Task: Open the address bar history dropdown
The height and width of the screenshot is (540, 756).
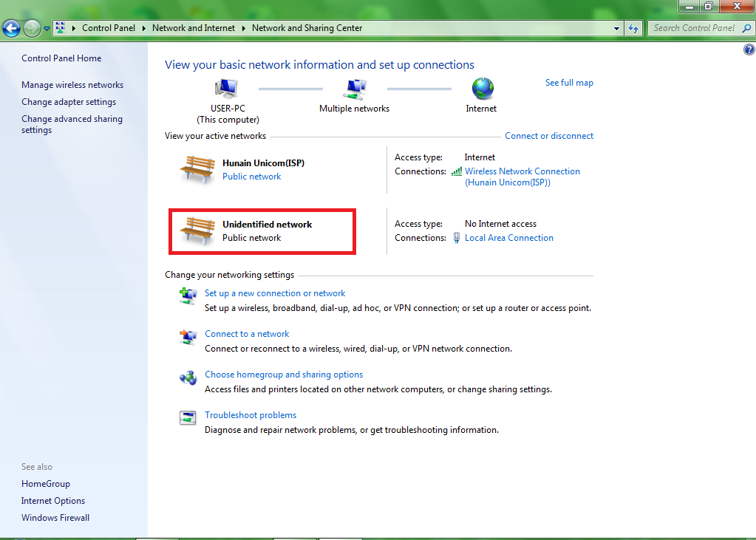Action: tap(616, 28)
